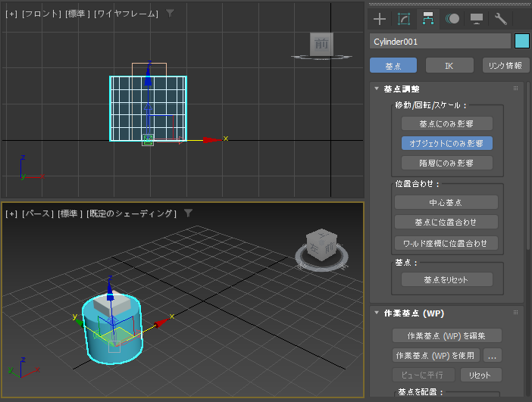This screenshot has width=532, height=402.
Task: Open the perspective viewport [標準] menu
Action: pyautogui.click(x=70, y=214)
